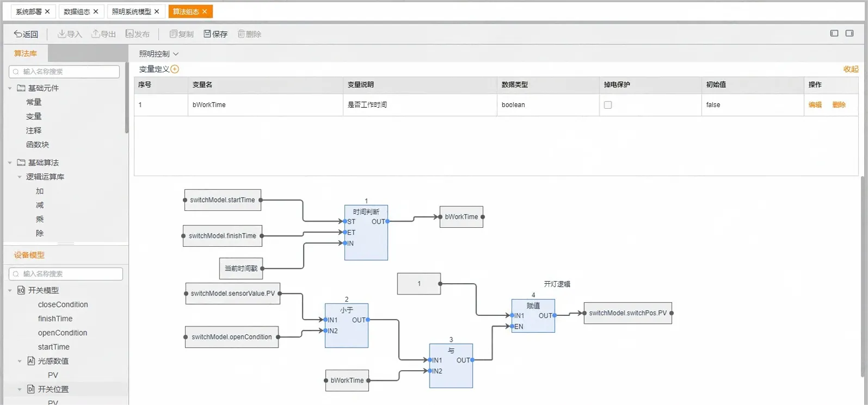Viewport: 868px width, 405px height.
Task: Collapse the 开关模型 device tree
Action: 10,290
